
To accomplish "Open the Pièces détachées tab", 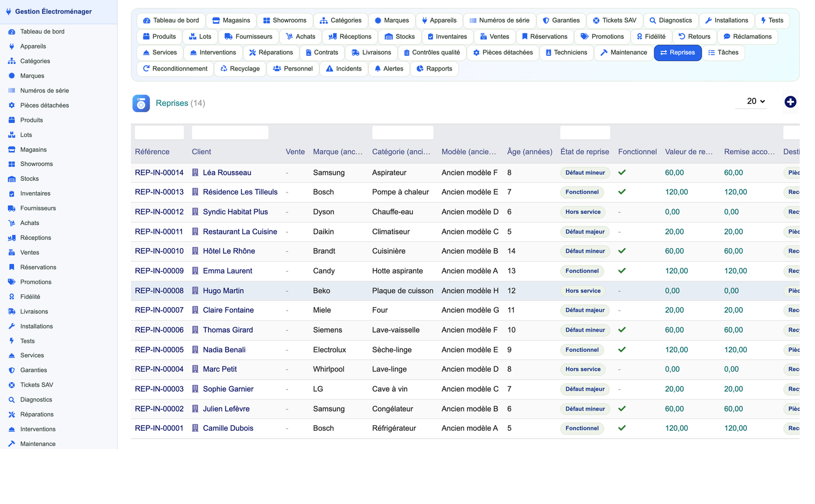I will point(503,52).
